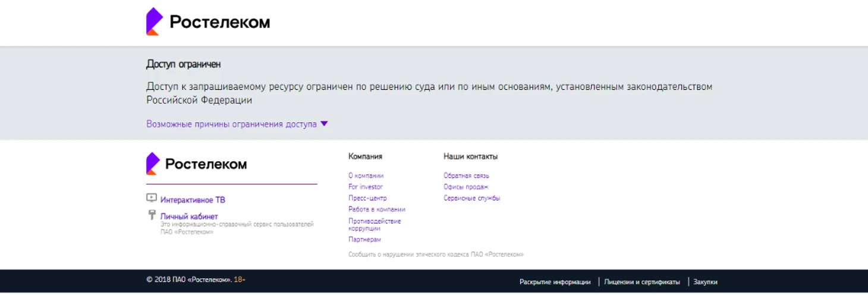
Task: Click the key icon beside Личный кабинет
Action: tap(152, 215)
